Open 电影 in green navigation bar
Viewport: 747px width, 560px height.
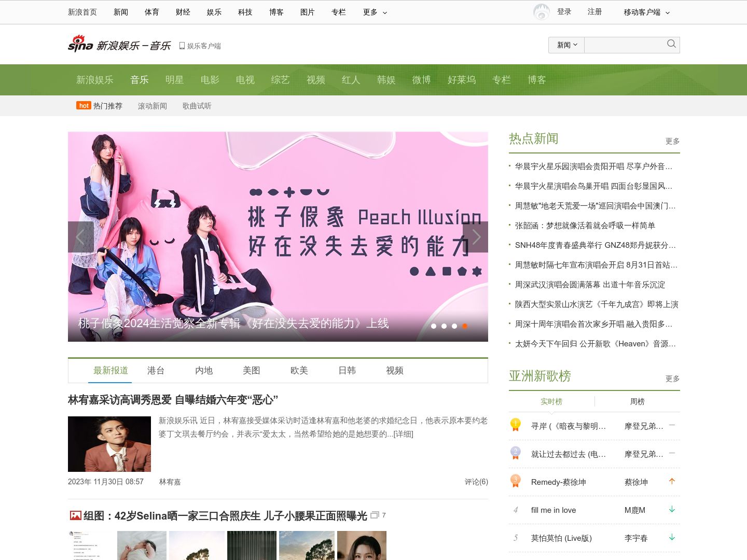click(x=210, y=80)
